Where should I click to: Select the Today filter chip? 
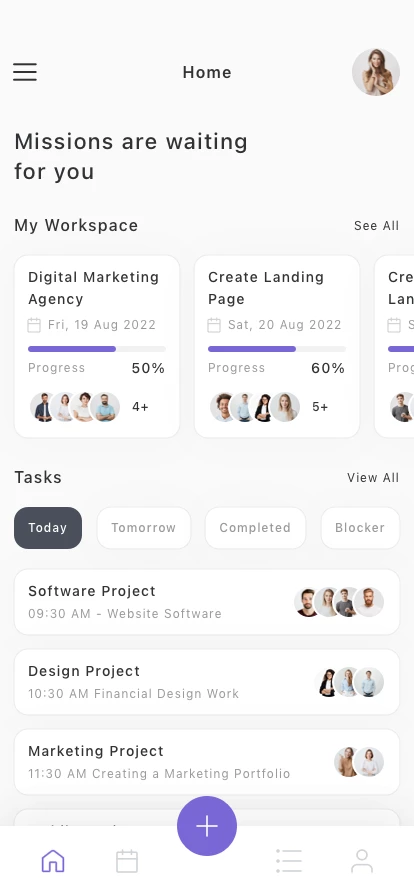(48, 528)
